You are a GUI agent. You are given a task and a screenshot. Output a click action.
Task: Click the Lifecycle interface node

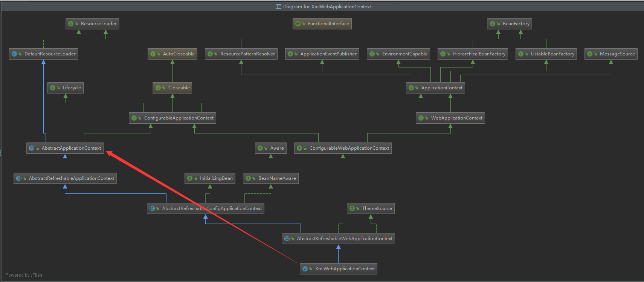pyautogui.click(x=66, y=88)
